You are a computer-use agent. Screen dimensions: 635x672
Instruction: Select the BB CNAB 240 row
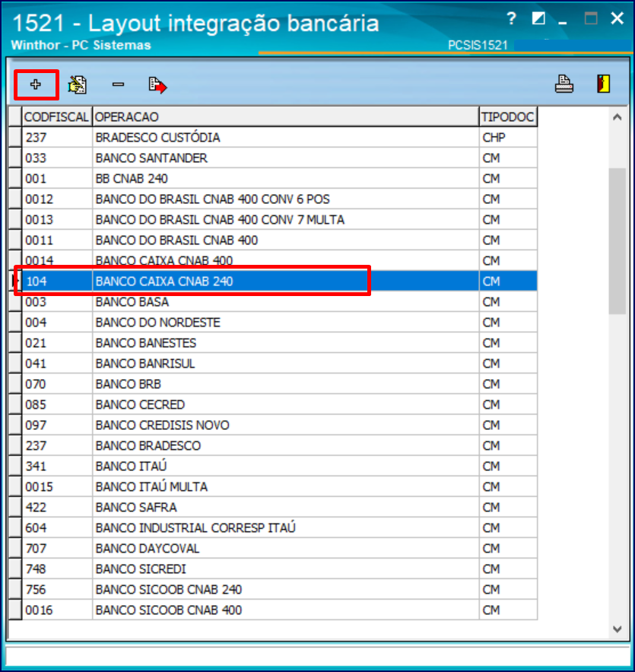[279, 178]
